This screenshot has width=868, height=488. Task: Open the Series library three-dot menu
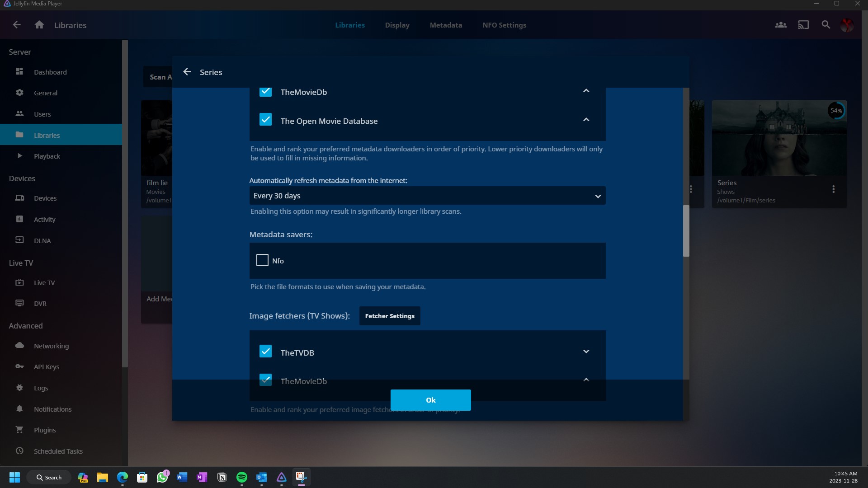click(833, 189)
